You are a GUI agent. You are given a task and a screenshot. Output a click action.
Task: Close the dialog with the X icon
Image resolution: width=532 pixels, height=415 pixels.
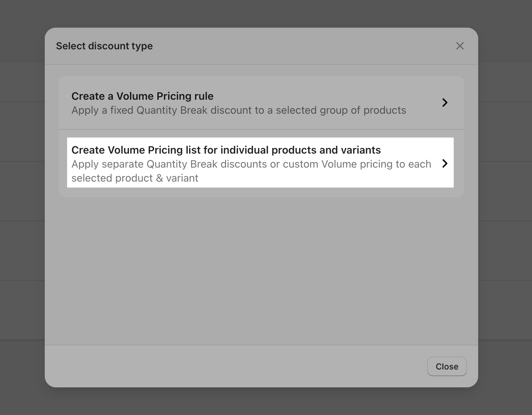[x=460, y=46]
